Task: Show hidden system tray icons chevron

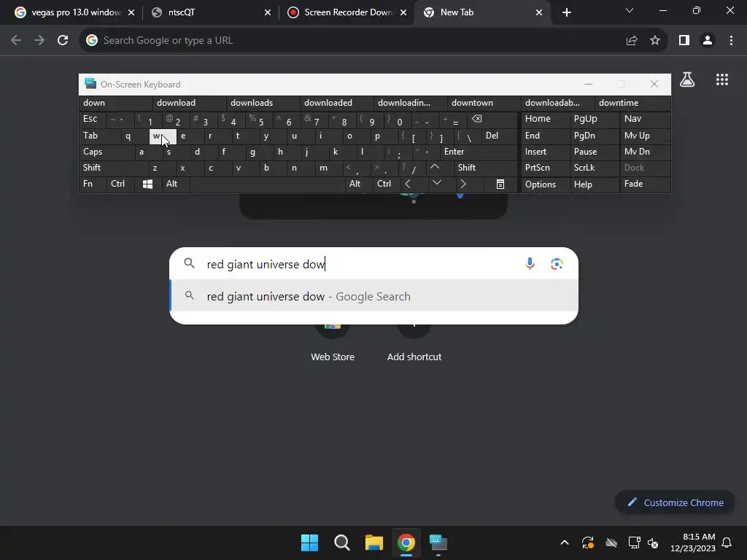Action: tap(565, 542)
